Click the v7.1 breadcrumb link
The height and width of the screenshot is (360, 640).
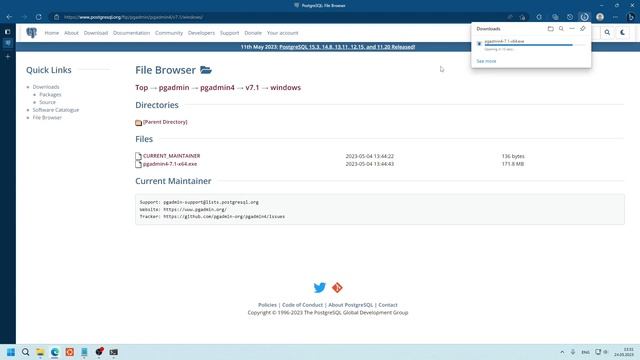point(252,87)
